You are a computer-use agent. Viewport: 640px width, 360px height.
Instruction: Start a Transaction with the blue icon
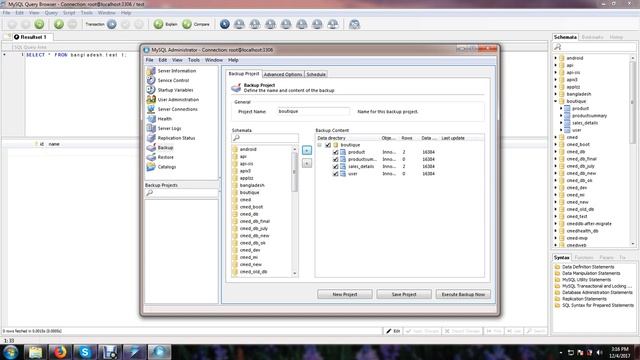pos(111,24)
